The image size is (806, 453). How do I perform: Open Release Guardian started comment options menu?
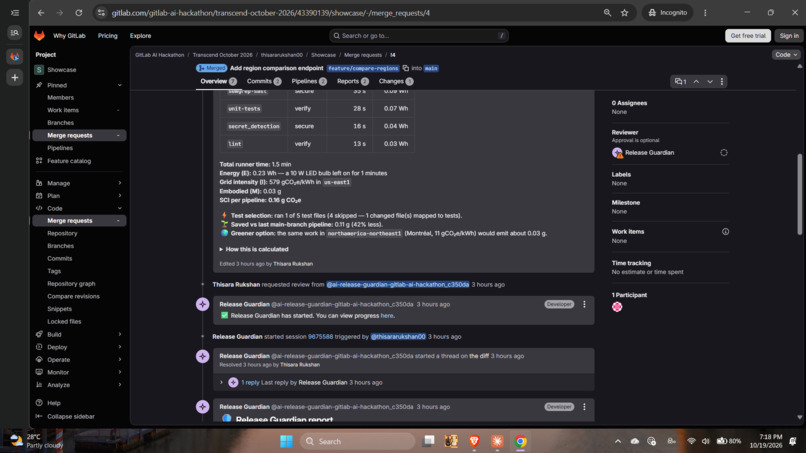coord(584,304)
